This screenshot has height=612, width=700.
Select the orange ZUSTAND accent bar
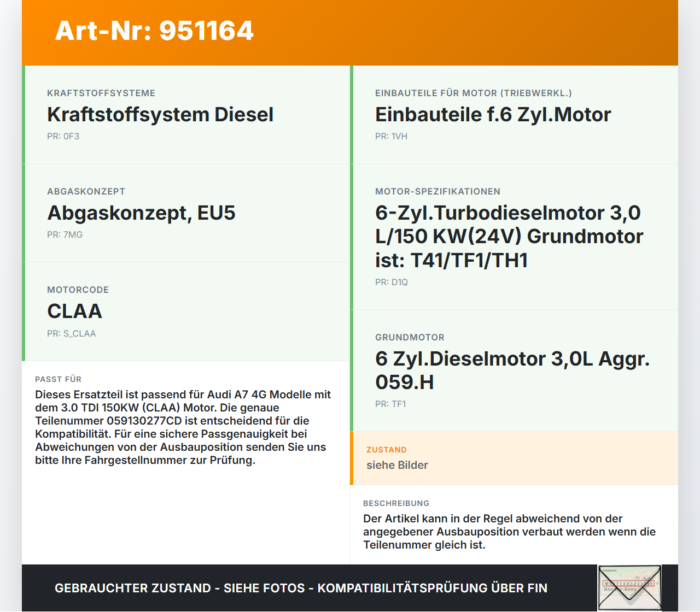(352, 458)
